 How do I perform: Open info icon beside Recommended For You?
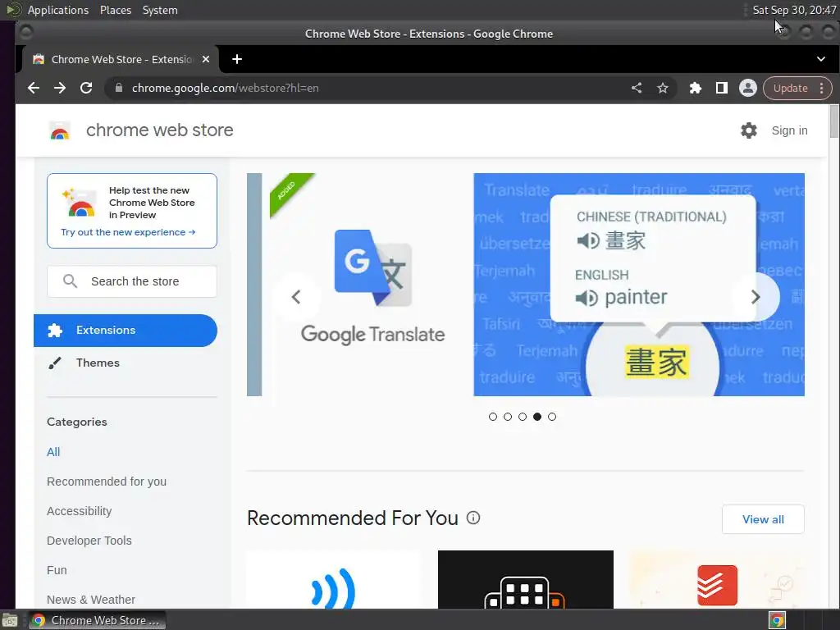click(473, 518)
